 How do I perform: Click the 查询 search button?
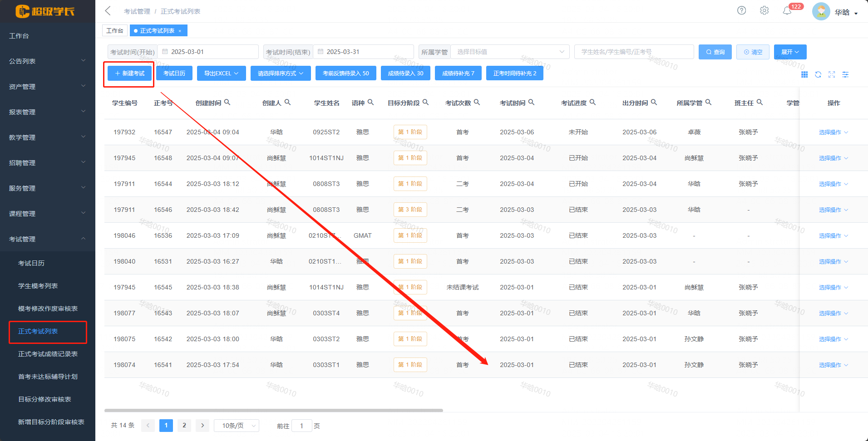coord(715,52)
